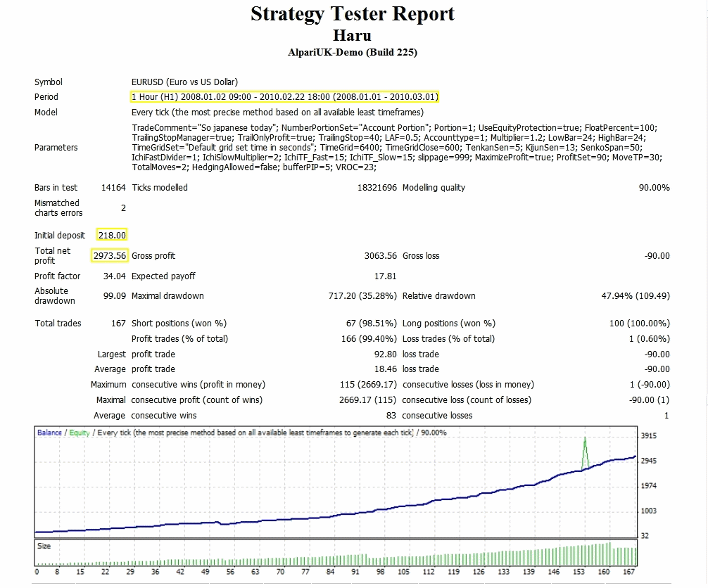
Task: Click the Total trades count 167
Action: (x=118, y=324)
